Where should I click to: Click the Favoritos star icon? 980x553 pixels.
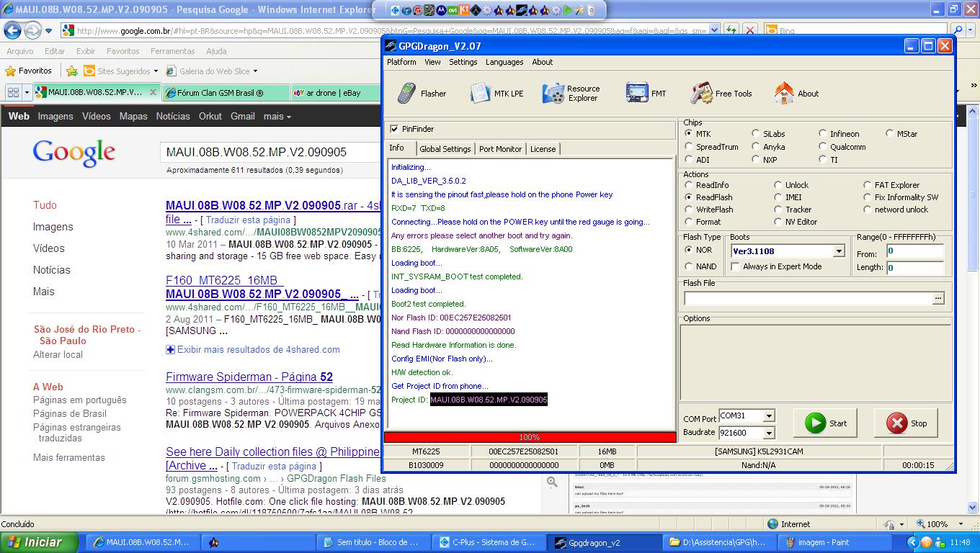(x=10, y=71)
